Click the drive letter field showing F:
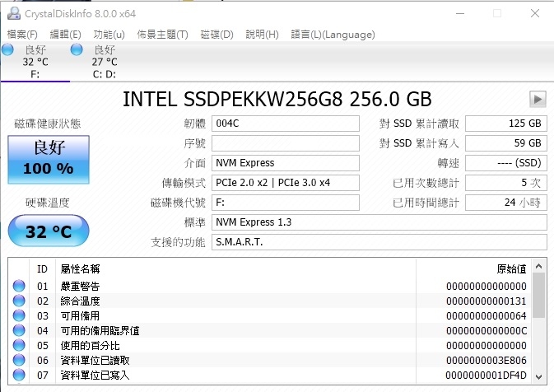Viewport: 554px width, 392px height. (x=286, y=203)
